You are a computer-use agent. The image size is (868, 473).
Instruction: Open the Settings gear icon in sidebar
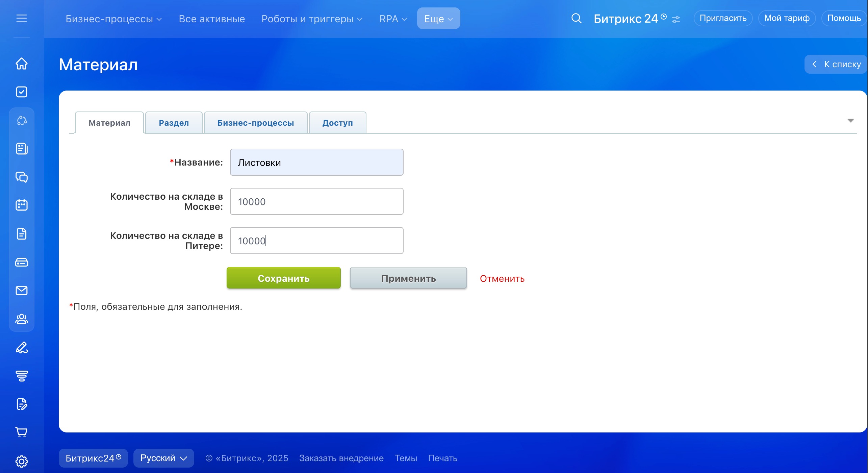(22, 461)
